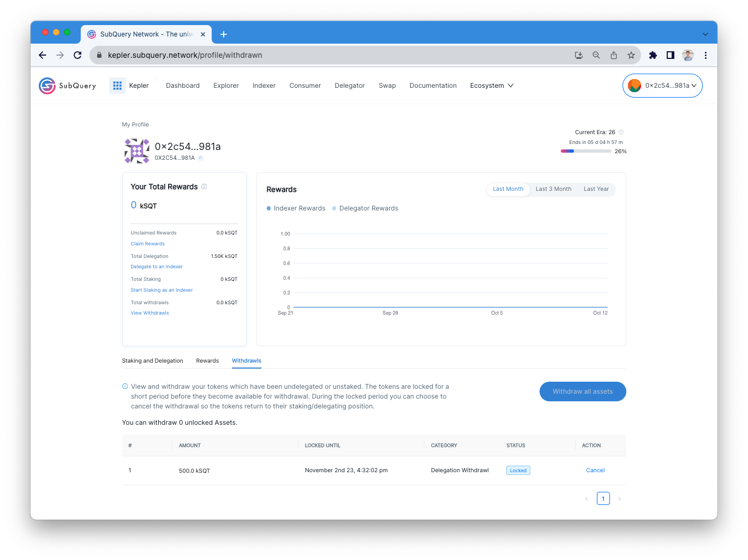Open the Chrome profile avatar
748x560 pixels.
click(x=688, y=55)
